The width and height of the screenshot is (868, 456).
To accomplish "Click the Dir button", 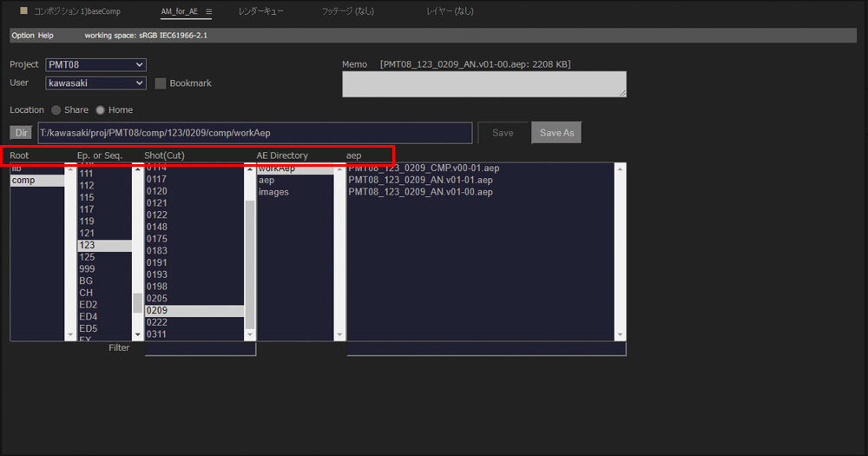I will pyautogui.click(x=21, y=133).
